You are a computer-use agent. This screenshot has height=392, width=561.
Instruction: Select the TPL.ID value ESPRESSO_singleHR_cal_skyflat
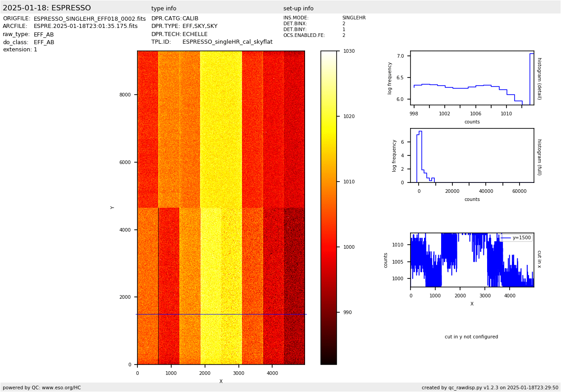tap(227, 42)
